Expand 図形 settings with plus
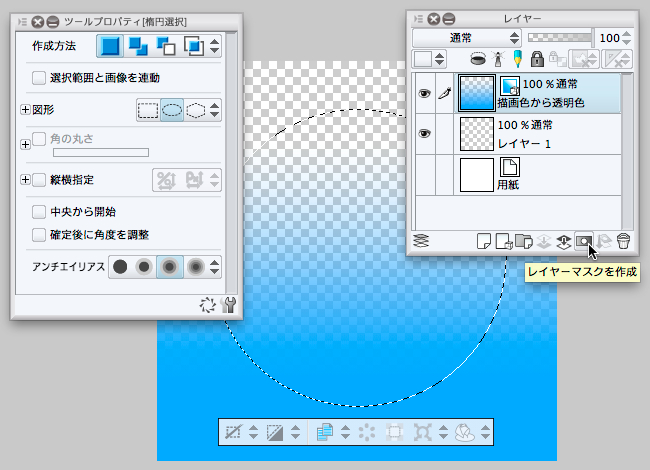650x470 pixels. coord(25,109)
